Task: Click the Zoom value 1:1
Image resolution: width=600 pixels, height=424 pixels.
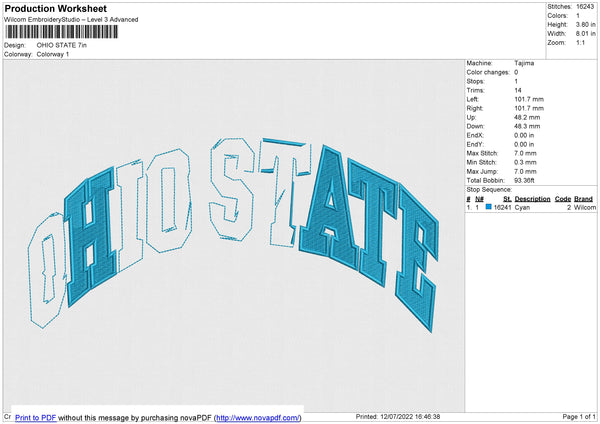Action: coord(580,42)
